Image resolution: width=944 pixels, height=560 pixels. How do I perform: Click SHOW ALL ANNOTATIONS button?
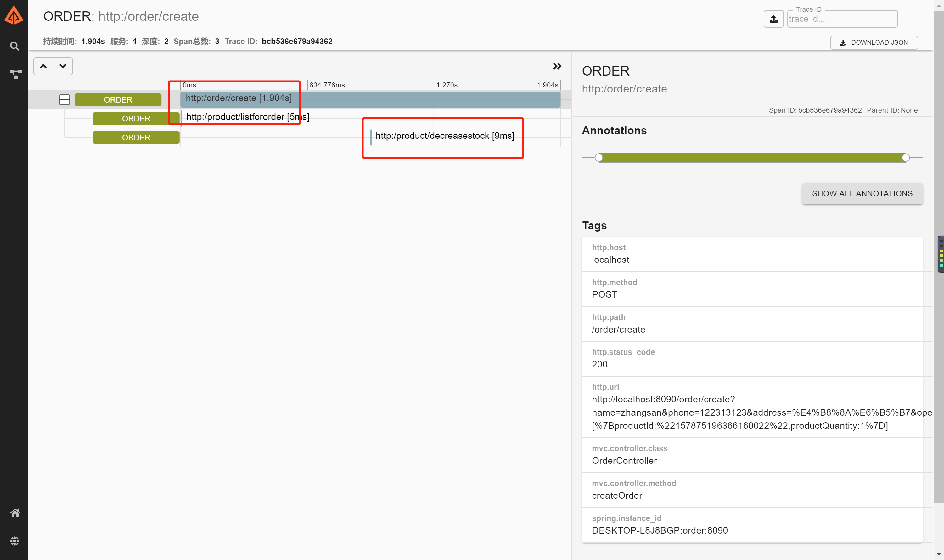click(862, 193)
